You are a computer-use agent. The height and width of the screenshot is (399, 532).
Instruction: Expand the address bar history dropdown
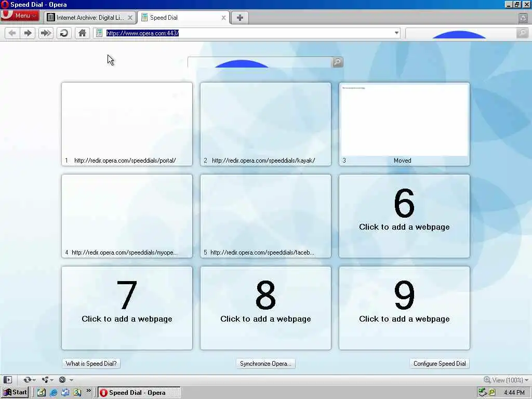396,33
